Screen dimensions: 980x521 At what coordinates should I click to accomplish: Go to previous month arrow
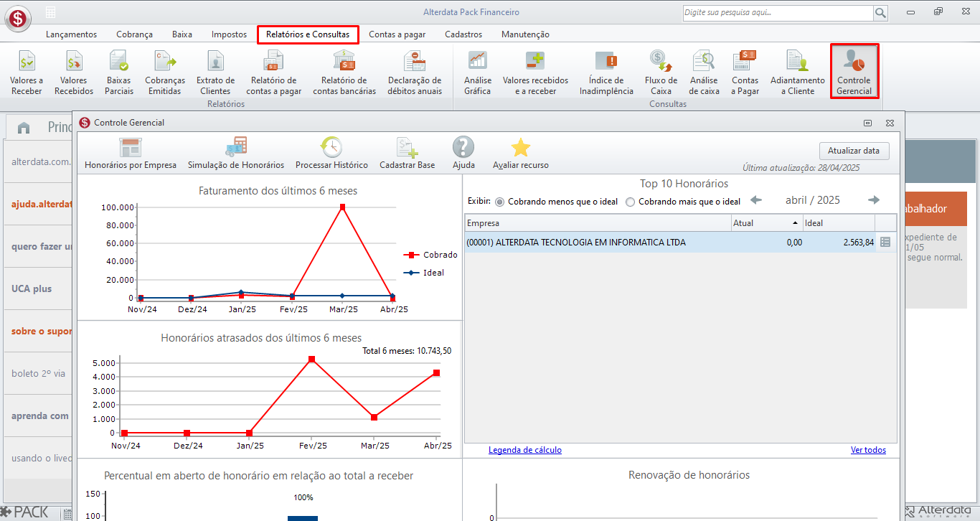(x=756, y=200)
